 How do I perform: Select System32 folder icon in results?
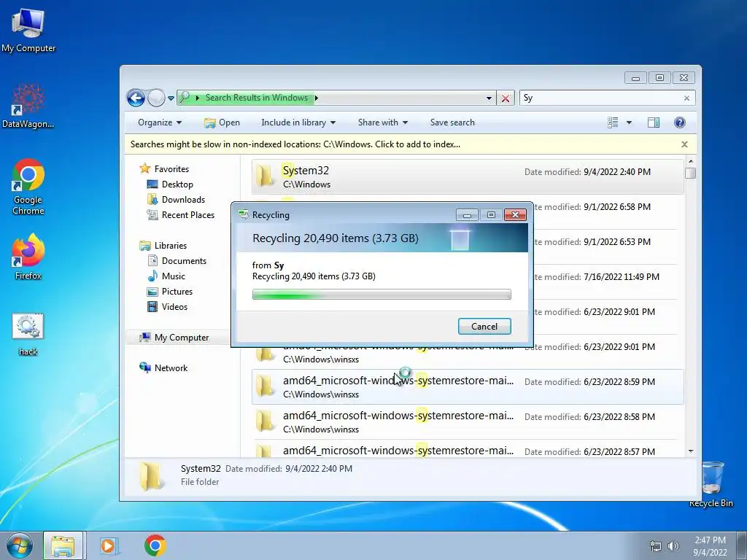click(x=265, y=176)
